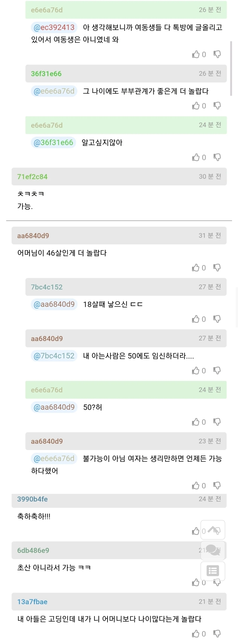The width and height of the screenshot is (238, 644).
Task: Click the "31 분 전" timestamp on aa6840d9 comment
Action: [x=210, y=235]
